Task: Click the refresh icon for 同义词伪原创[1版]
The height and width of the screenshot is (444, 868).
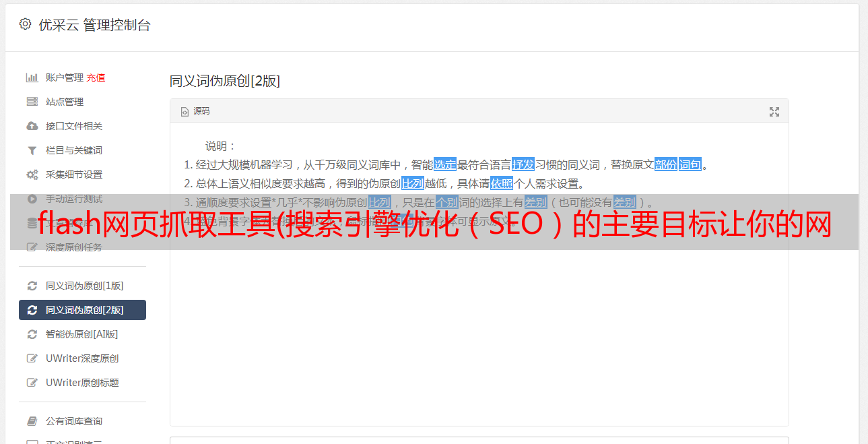Action: click(32, 286)
